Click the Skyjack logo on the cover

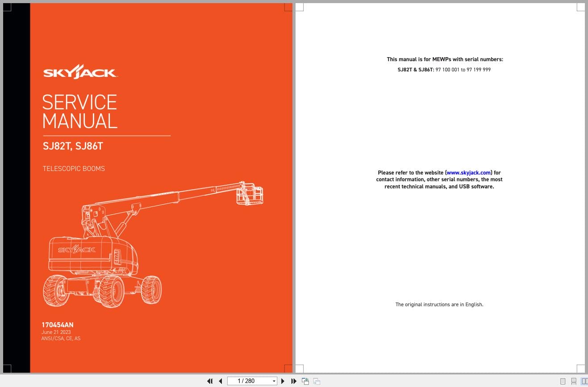point(80,71)
